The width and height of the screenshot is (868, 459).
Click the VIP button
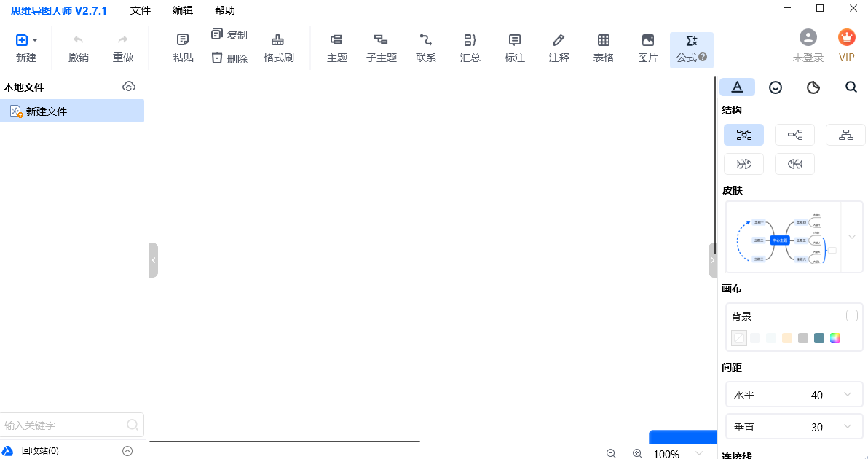pos(846,45)
